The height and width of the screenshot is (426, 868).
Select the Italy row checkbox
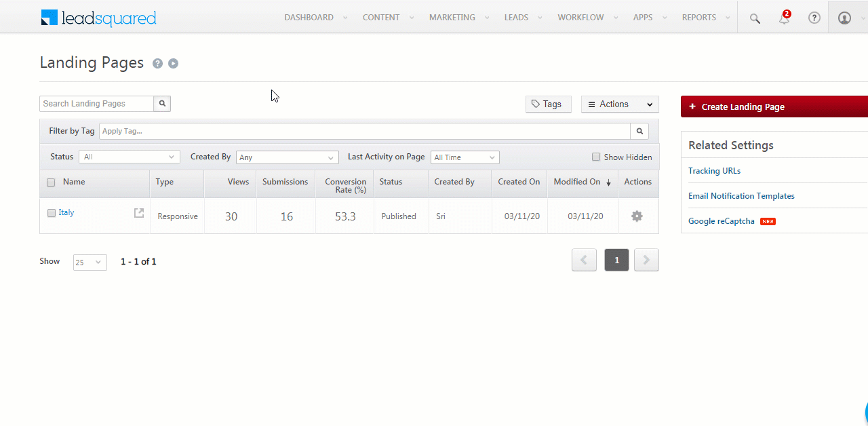click(x=52, y=213)
